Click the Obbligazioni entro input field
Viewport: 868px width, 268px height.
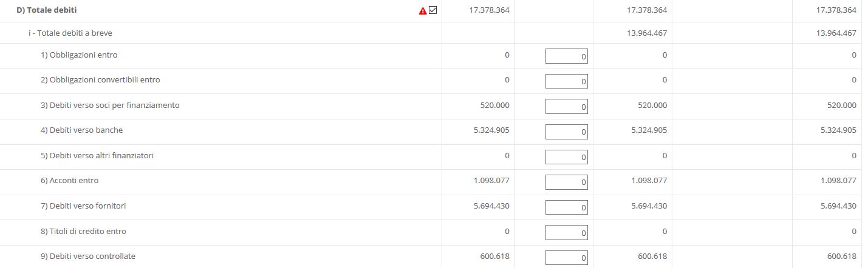click(566, 56)
